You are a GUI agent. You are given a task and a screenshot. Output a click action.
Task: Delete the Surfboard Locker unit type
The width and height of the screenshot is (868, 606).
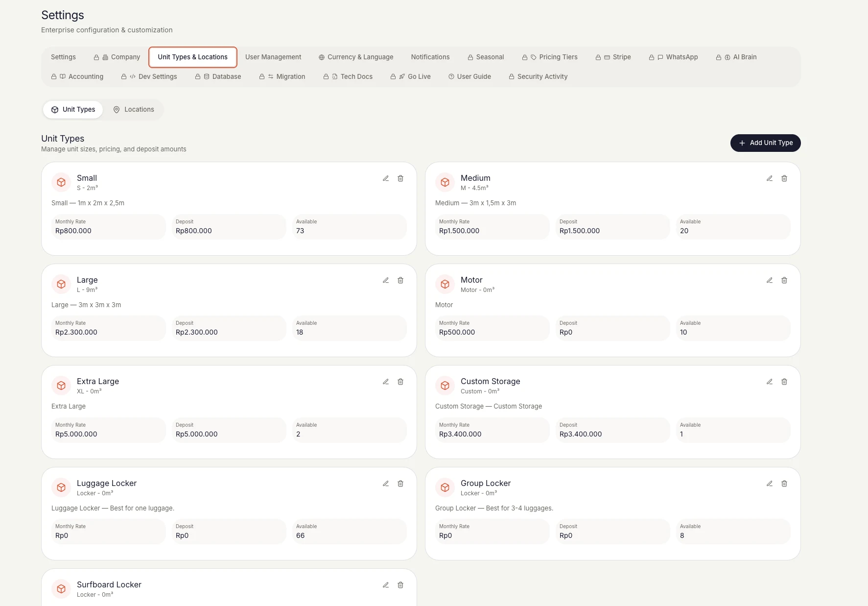[x=400, y=585]
